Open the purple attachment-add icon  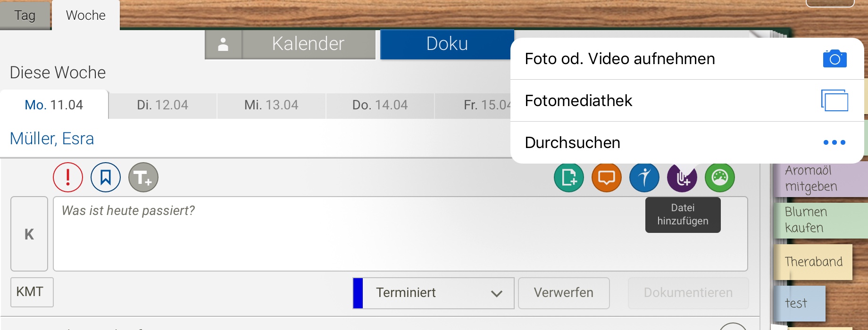(682, 177)
